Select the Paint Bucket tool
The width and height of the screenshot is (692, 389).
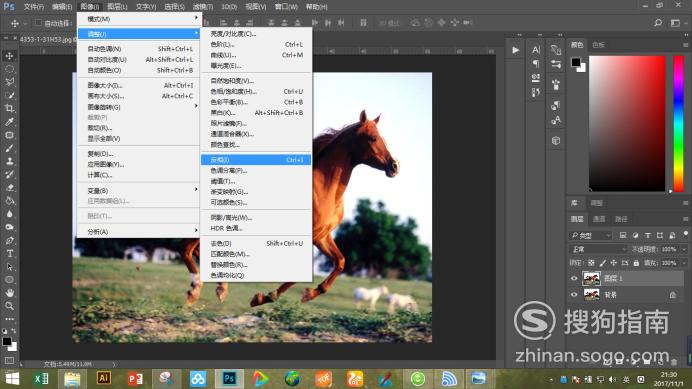(9, 200)
